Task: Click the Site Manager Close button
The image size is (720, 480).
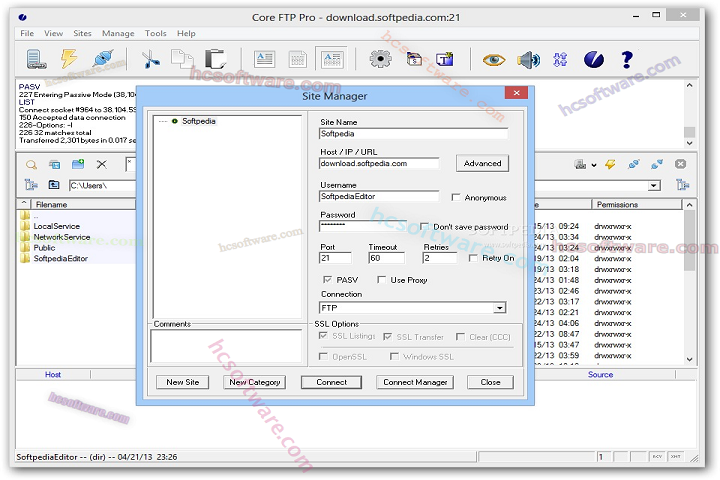Action: coord(490,382)
